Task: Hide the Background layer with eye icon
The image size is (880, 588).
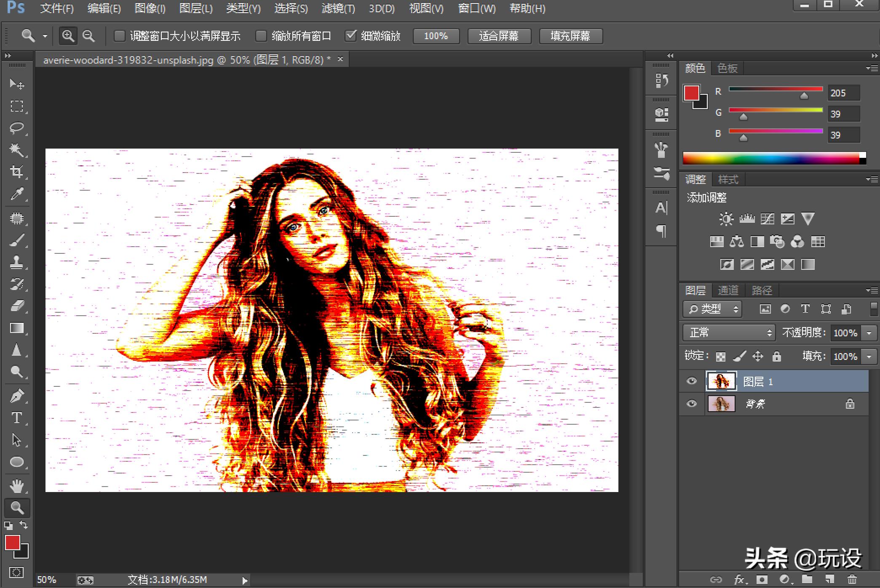Action: (x=692, y=404)
